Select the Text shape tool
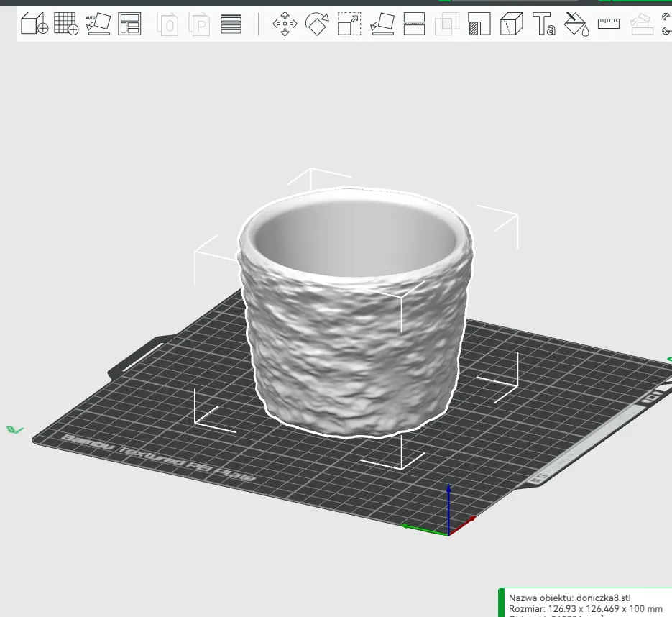 (x=544, y=24)
